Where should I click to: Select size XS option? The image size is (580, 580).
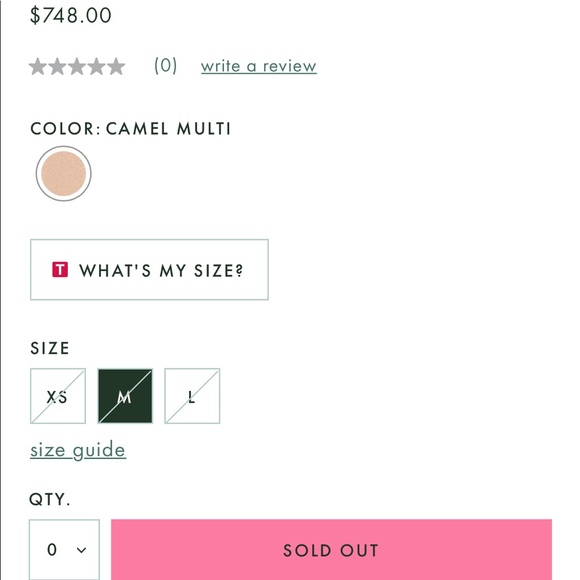[x=58, y=396]
